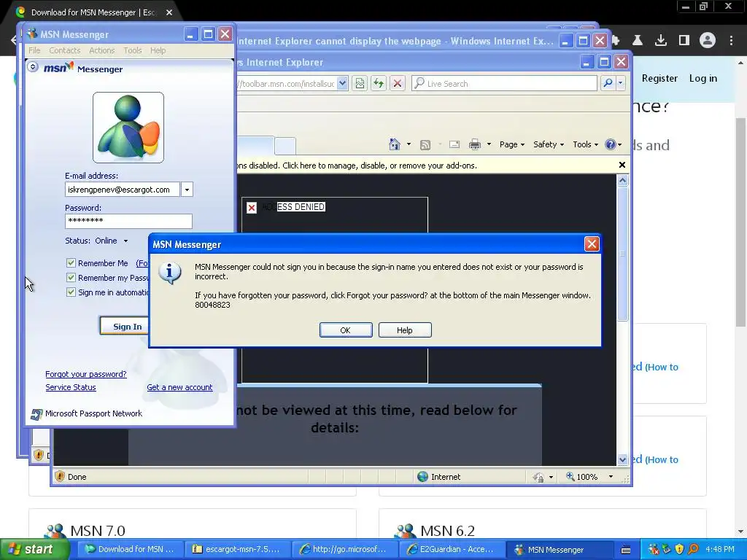Click the Read Mail icon in IE

(454, 144)
